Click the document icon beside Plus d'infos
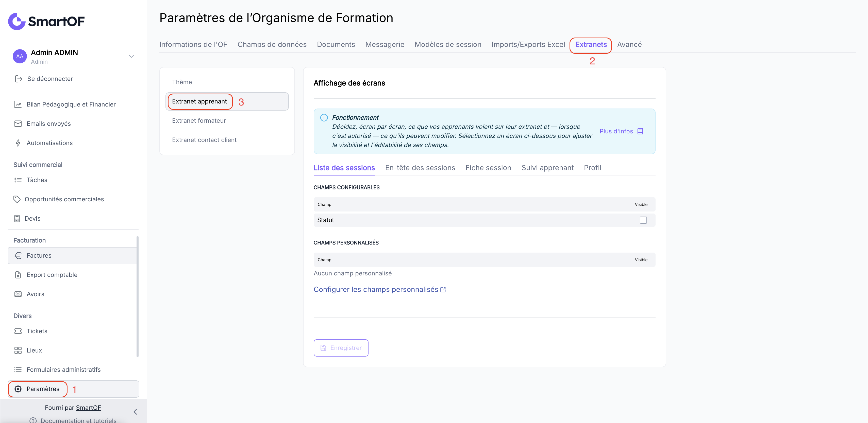Viewport: 868px width, 423px height. point(640,131)
